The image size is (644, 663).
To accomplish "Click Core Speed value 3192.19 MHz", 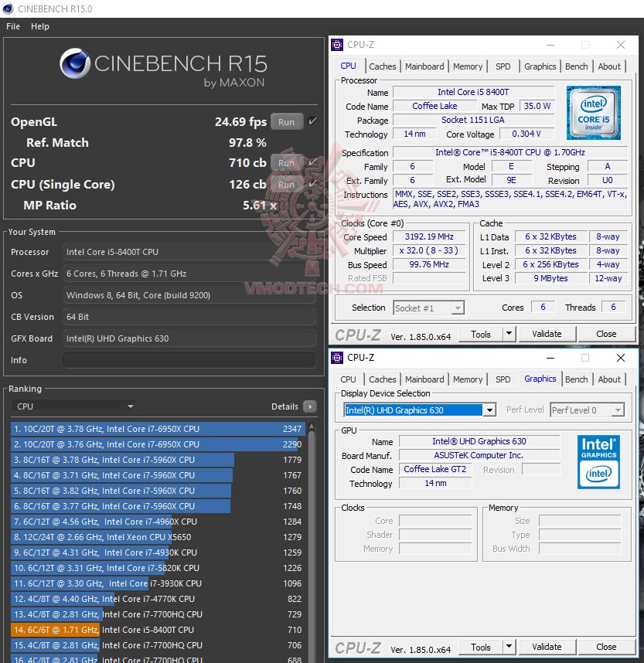I will (x=429, y=236).
